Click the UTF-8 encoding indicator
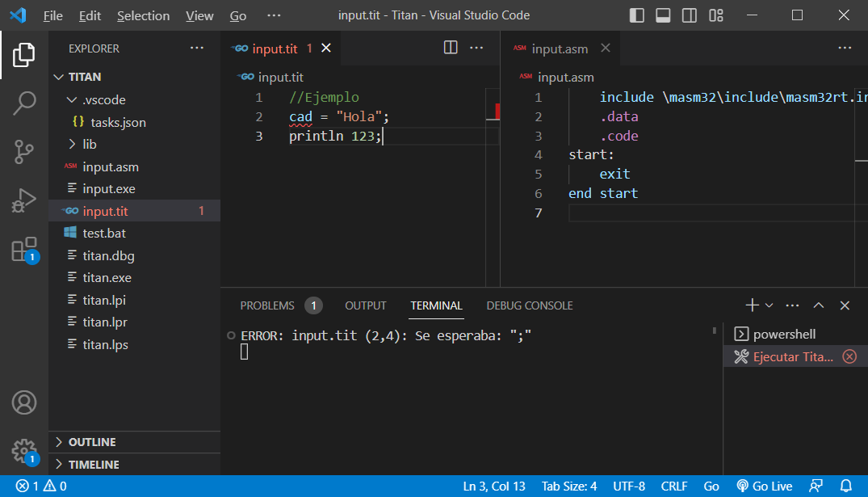The image size is (868, 497). click(x=629, y=486)
